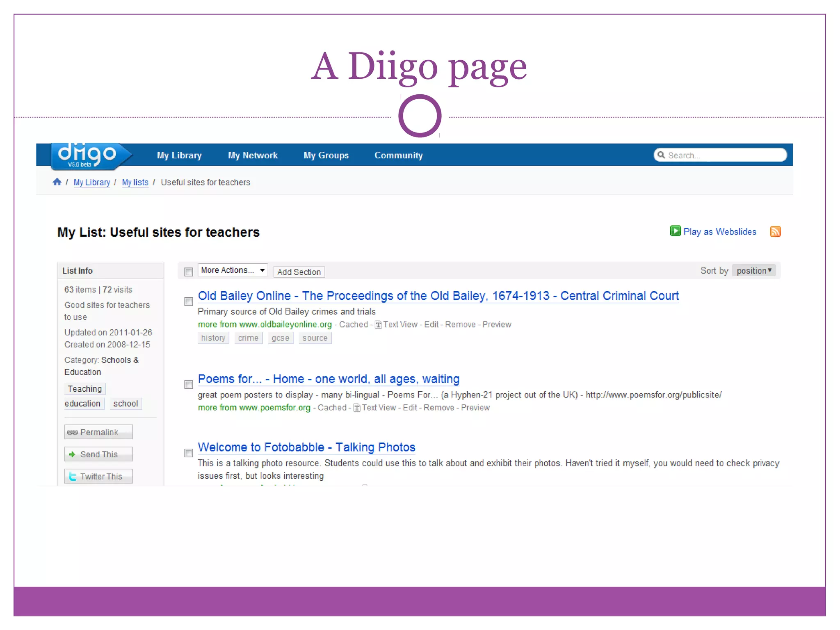Screen dimensions: 840x630
Task: Click the List Info panel header
Action: pyautogui.click(x=111, y=271)
